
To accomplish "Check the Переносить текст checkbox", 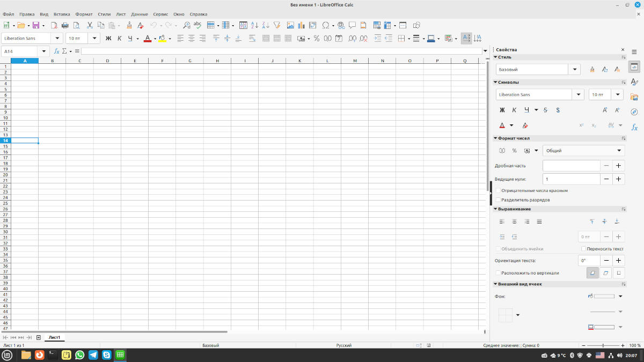I will point(584,249).
